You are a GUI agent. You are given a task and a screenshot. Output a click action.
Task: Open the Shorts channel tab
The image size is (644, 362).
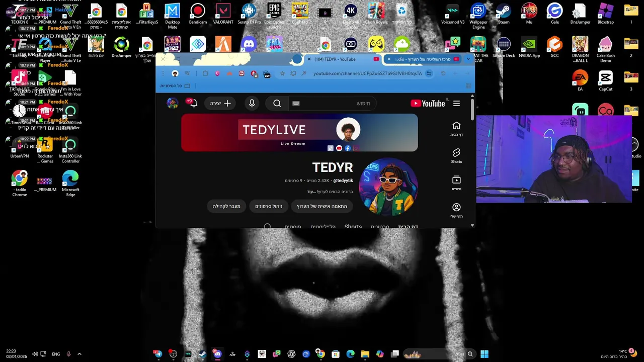[353, 227]
